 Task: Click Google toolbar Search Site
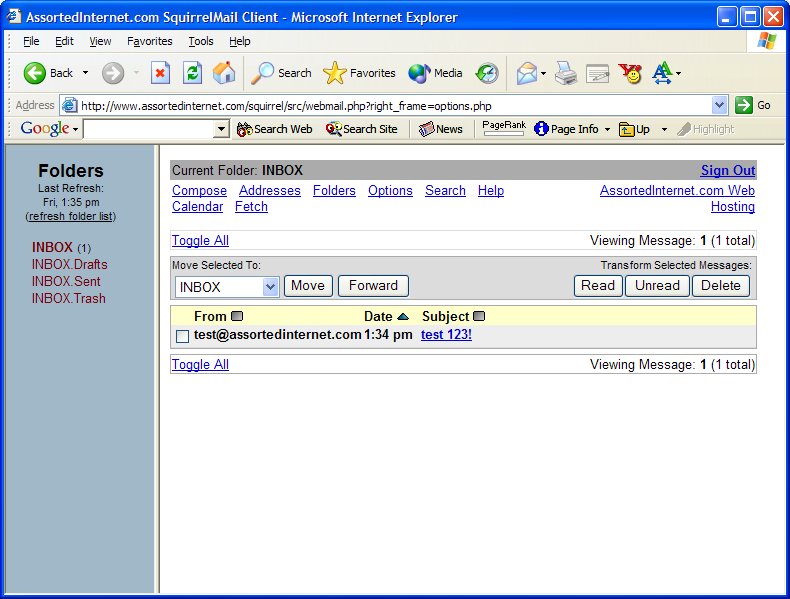click(362, 129)
